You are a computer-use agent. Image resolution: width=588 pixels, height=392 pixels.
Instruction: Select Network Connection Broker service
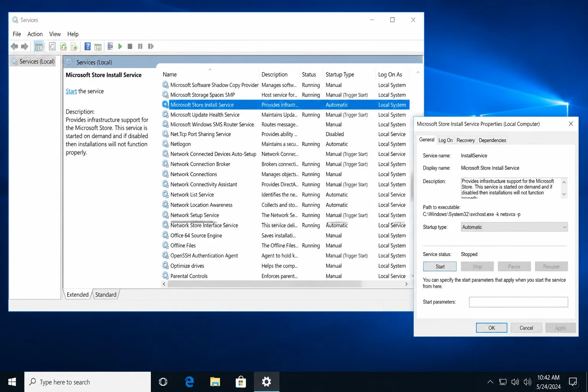pyautogui.click(x=285, y=164)
